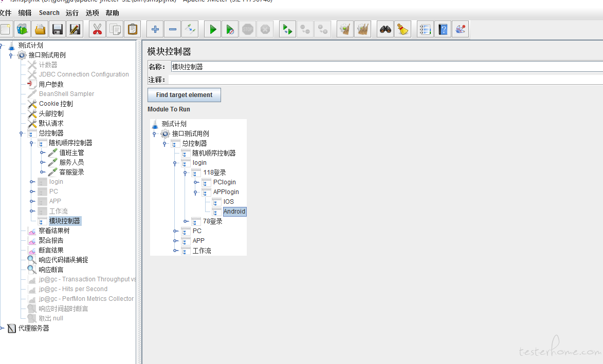Select 响应代码错误捕捉 in left tree
This screenshot has width=603, height=364.
pos(63,260)
